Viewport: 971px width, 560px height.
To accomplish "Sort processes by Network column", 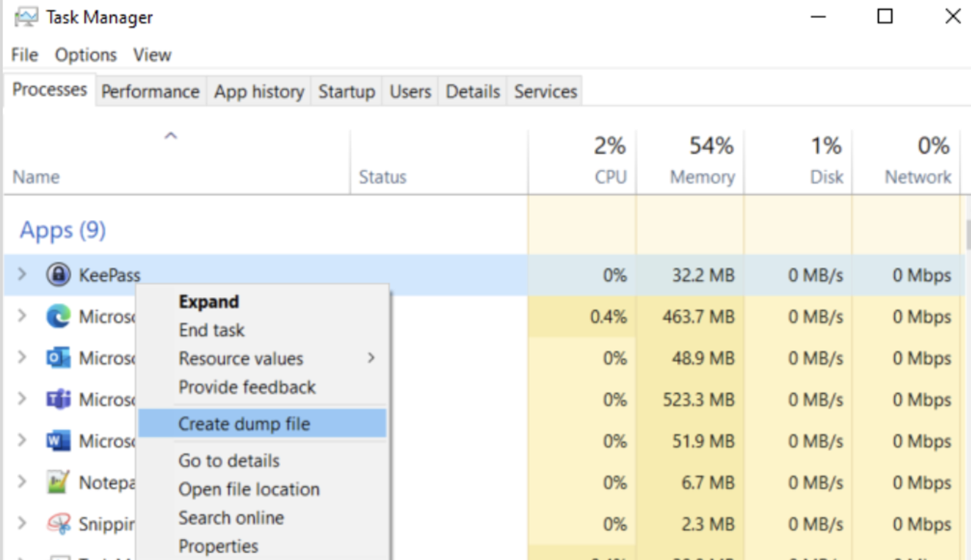I will pos(906,162).
